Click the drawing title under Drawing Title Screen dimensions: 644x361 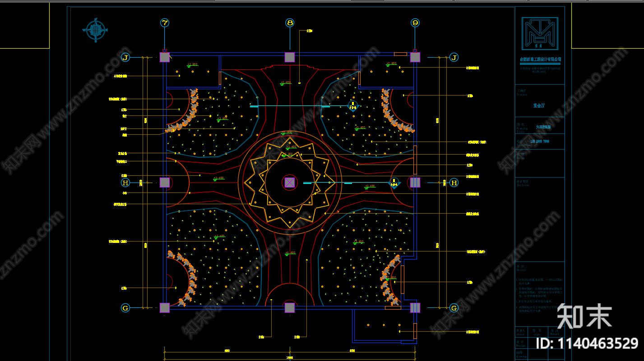tap(543, 127)
